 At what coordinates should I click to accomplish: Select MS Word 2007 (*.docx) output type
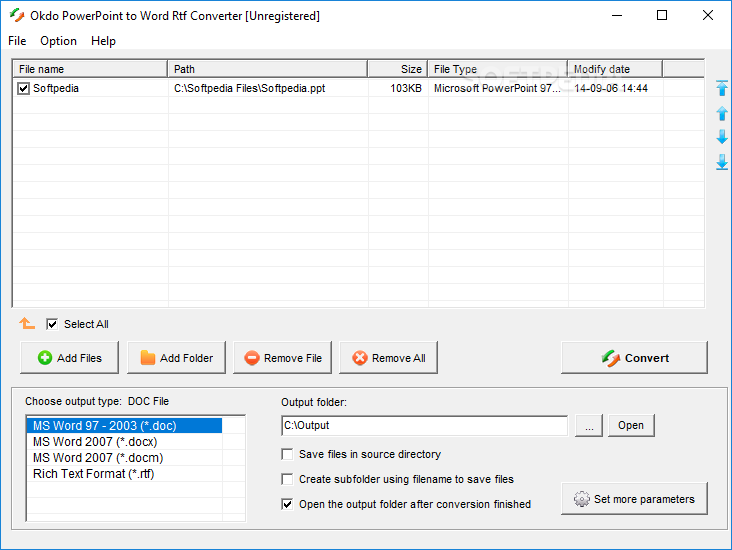click(124, 442)
